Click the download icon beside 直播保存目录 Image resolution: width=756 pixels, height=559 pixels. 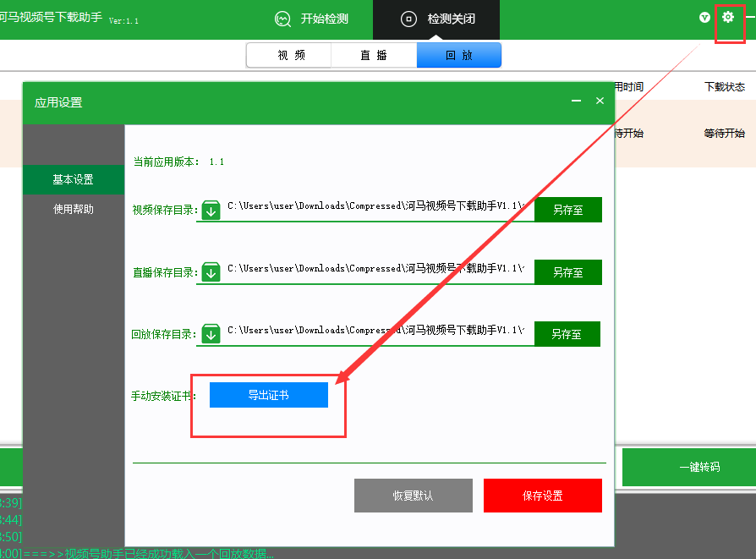point(210,271)
